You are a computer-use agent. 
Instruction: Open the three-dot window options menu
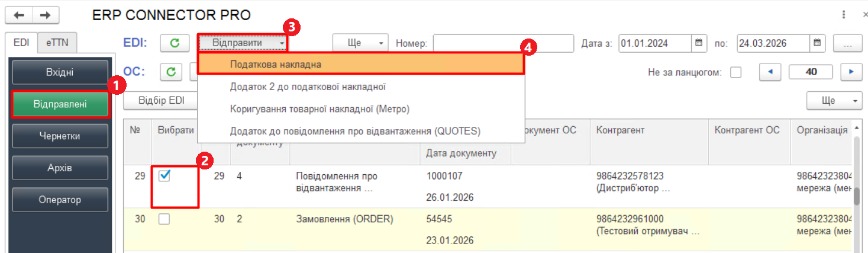coord(843,14)
